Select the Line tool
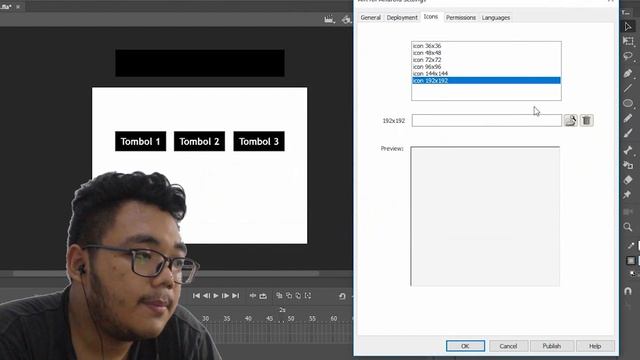The width and height of the screenshot is (640, 360). pyautogui.click(x=628, y=88)
